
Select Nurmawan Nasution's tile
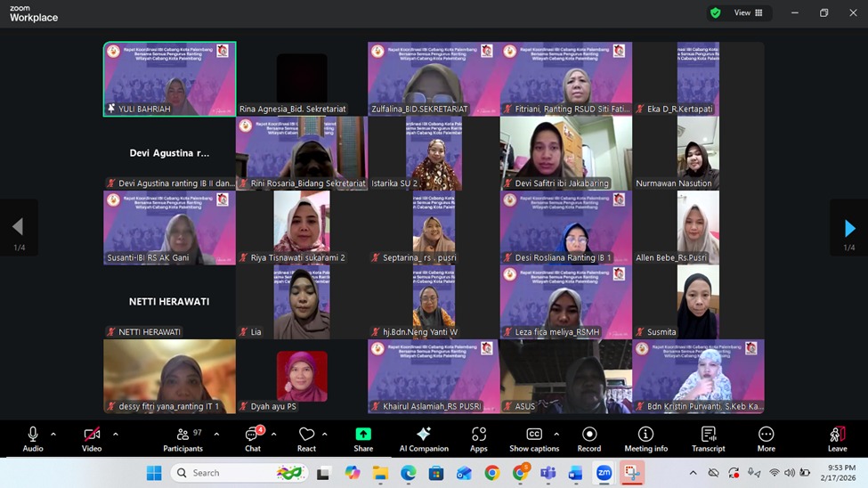(x=698, y=153)
